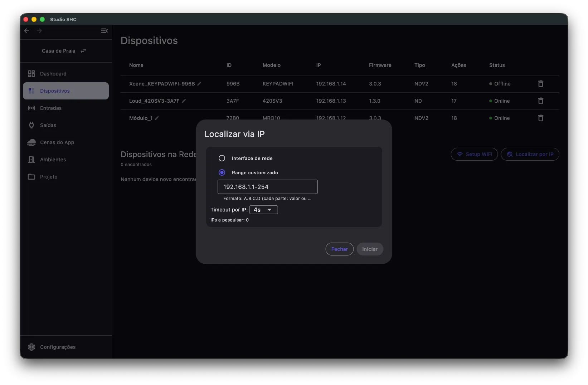
Task: Edit name of Xcene_KEYPADWIFI-996B with pencil
Action: click(x=199, y=84)
